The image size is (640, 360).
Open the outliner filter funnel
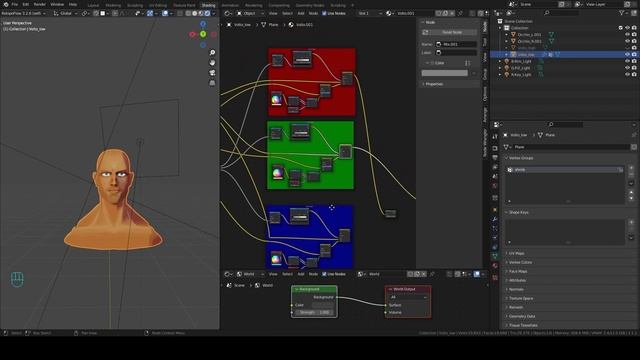click(x=622, y=13)
